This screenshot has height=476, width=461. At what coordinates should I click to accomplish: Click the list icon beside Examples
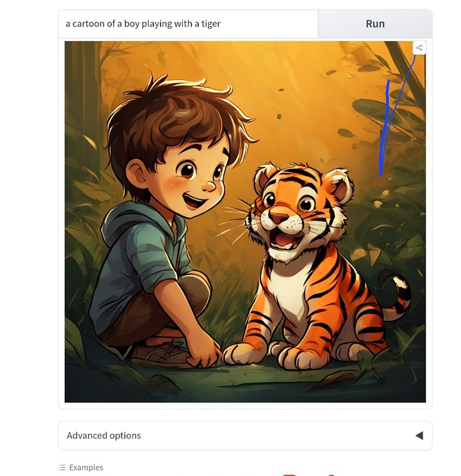tap(62, 468)
